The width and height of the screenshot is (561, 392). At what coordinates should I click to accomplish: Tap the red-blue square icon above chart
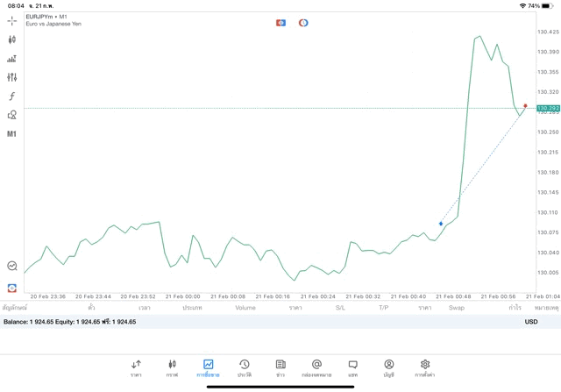(x=280, y=23)
